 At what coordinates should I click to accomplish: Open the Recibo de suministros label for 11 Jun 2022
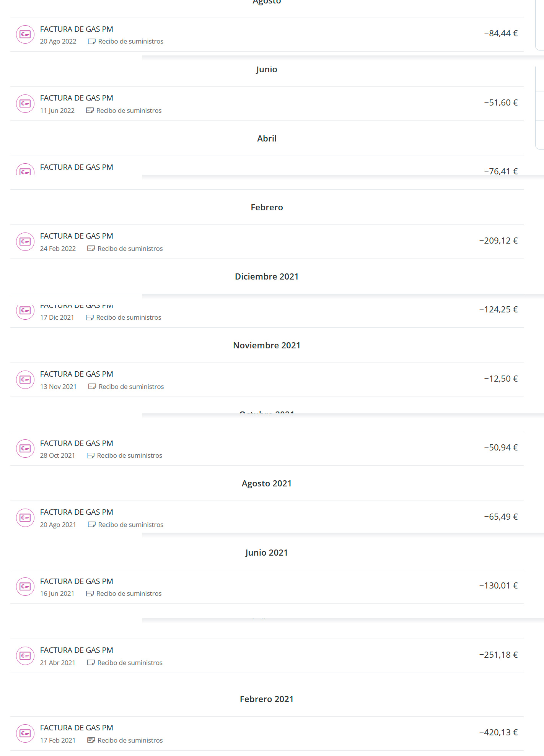(129, 111)
